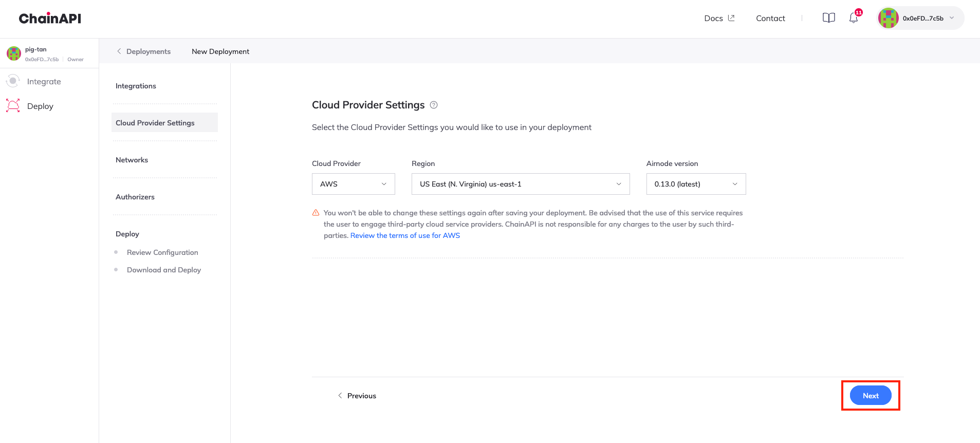The width and height of the screenshot is (980, 443).
Task: Open the Contact page link
Action: pos(770,19)
